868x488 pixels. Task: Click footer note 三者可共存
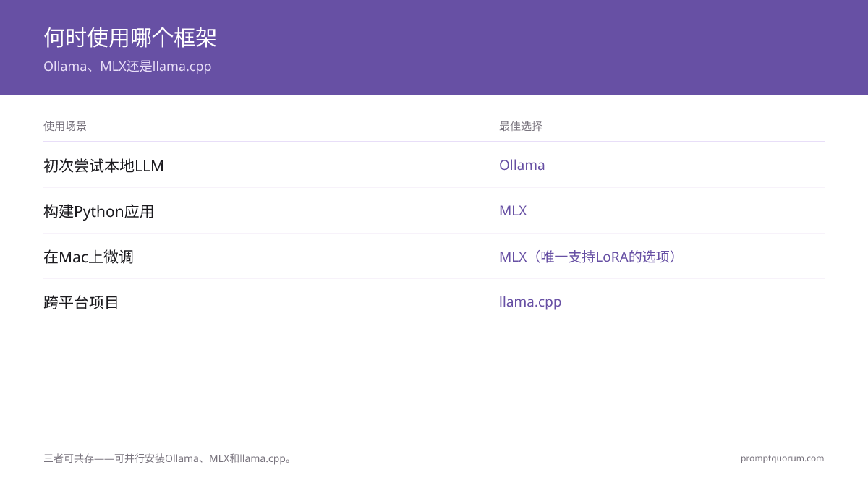point(169,458)
